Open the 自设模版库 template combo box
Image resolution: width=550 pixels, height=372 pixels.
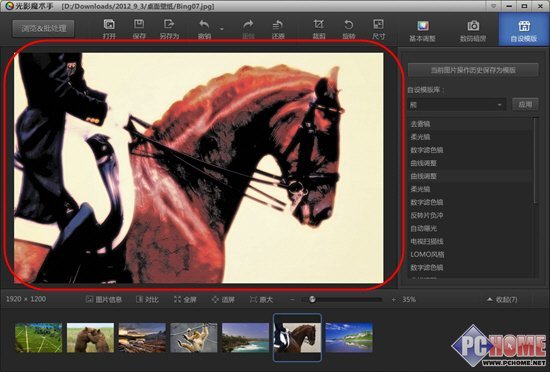[456, 105]
